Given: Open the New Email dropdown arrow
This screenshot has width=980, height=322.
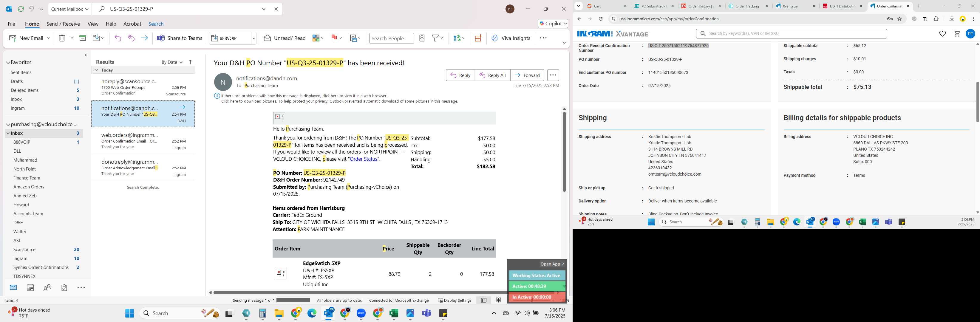Looking at the screenshot, I should pos(48,38).
